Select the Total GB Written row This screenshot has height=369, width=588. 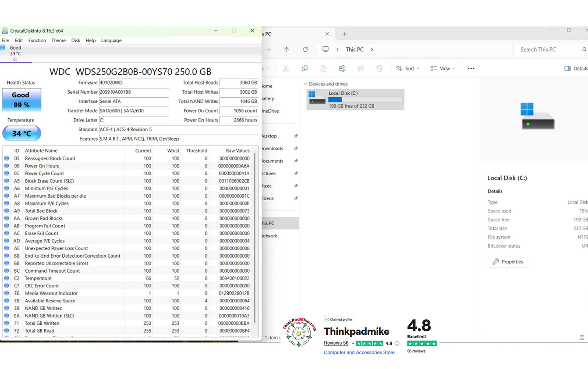[128, 323]
